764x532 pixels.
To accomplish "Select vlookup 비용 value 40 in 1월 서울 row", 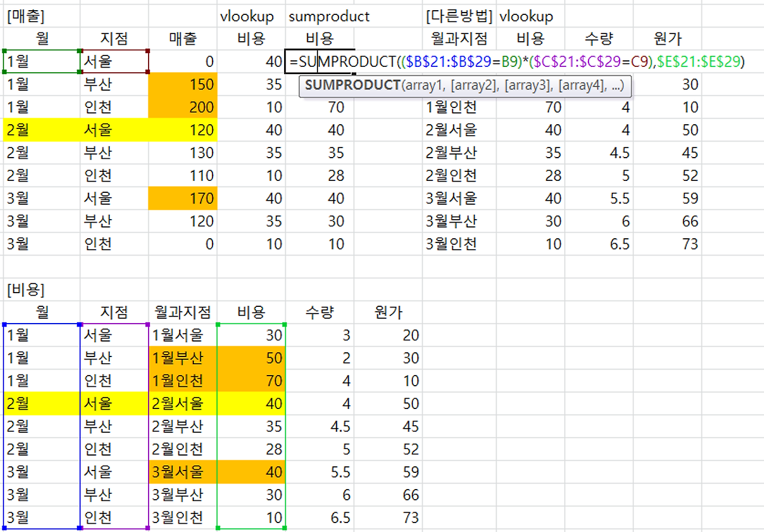I will [251, 61].
